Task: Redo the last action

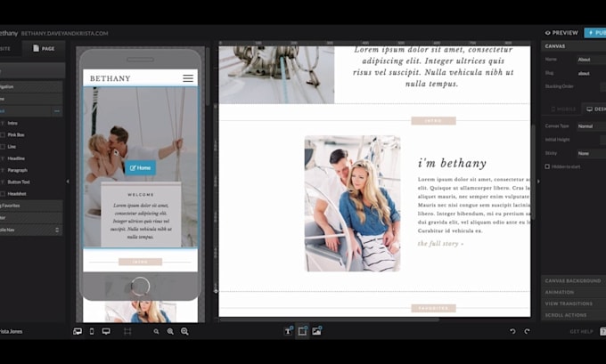Action: point(527,331)
